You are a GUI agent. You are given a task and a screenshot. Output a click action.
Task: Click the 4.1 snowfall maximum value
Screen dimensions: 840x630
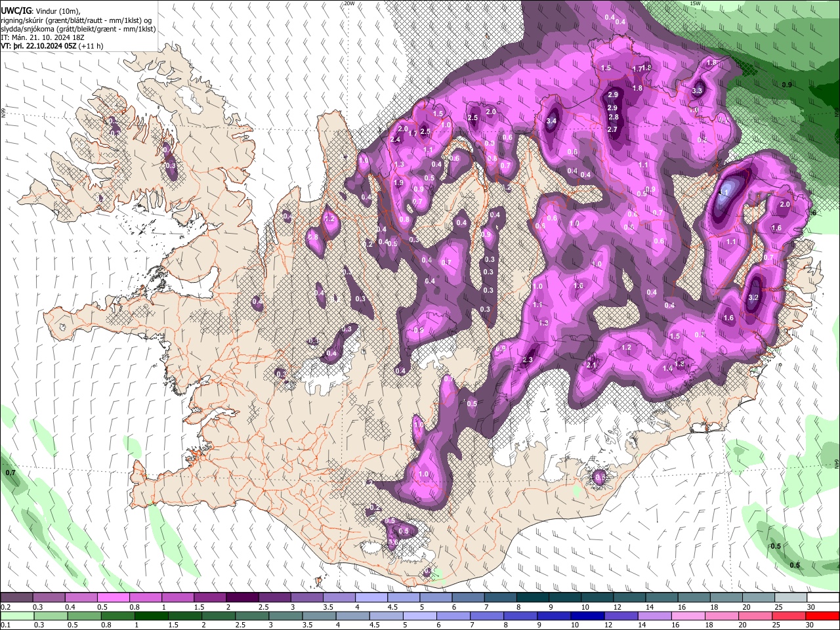point(724,193)
